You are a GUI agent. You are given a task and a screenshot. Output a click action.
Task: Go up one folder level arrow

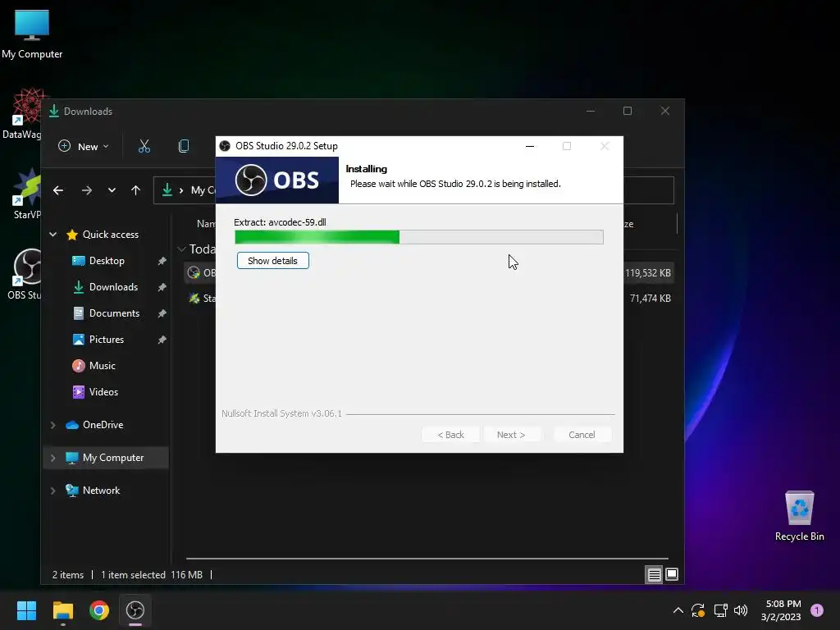[x=135, y=190]
